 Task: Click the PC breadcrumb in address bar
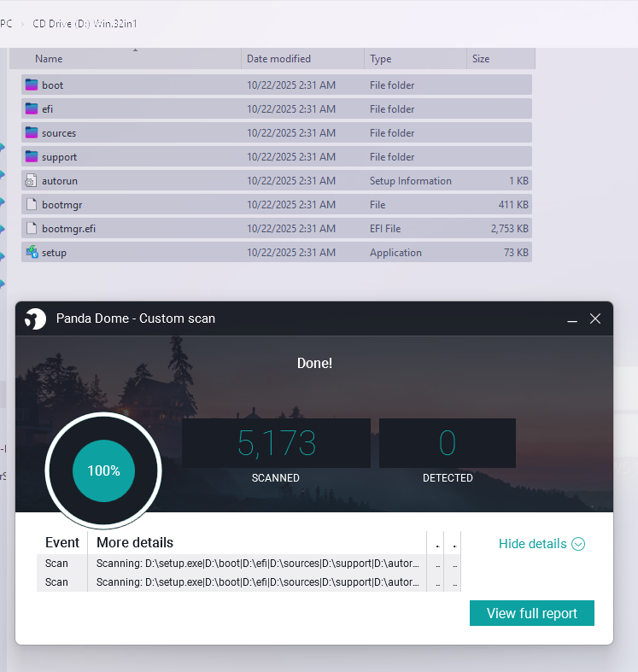click(x=6, y=24)
